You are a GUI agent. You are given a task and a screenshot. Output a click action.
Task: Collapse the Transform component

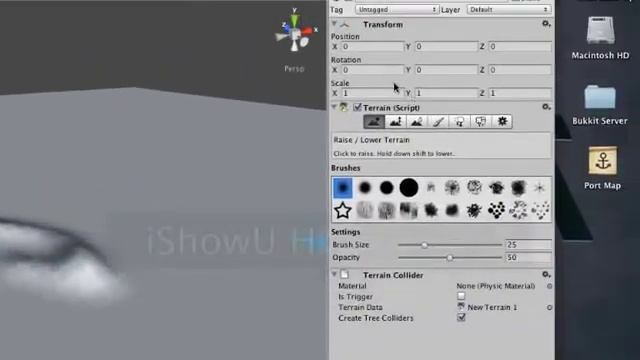[x=334, y=24]
